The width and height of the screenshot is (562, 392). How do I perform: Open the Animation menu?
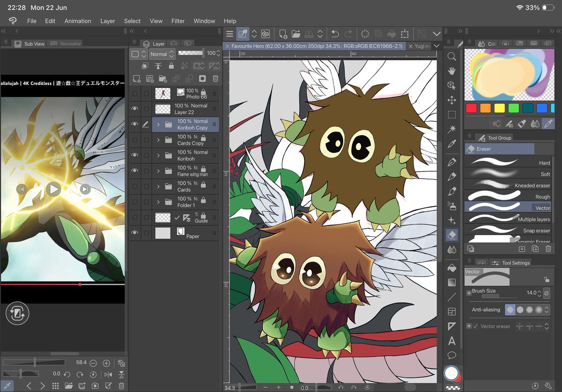click(78, 21)
